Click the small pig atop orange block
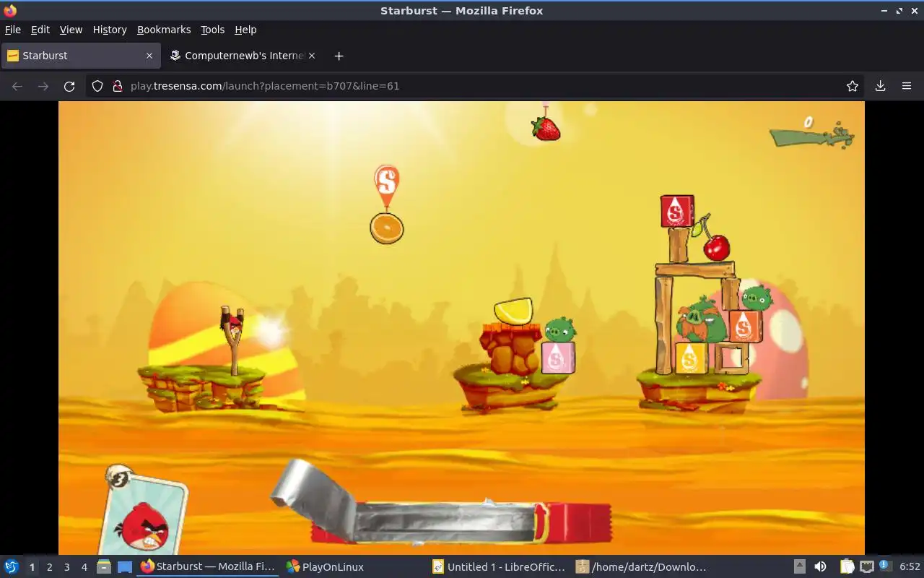 756,297
